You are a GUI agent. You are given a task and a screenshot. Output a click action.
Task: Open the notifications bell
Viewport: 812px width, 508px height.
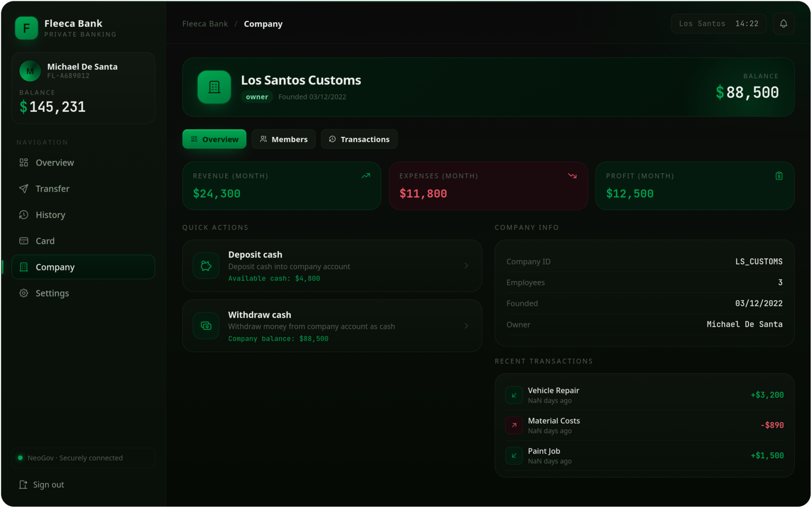coord(784,24)
